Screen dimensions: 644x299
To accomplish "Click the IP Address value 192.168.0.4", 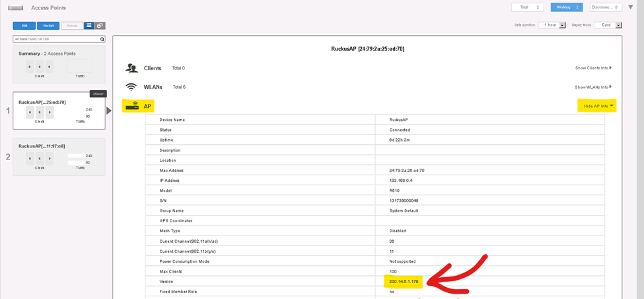I will [400, 181].
